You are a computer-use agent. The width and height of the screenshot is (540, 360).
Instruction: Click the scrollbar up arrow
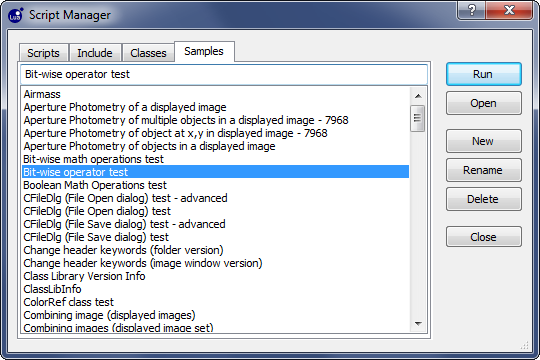(x=418, y=96)
